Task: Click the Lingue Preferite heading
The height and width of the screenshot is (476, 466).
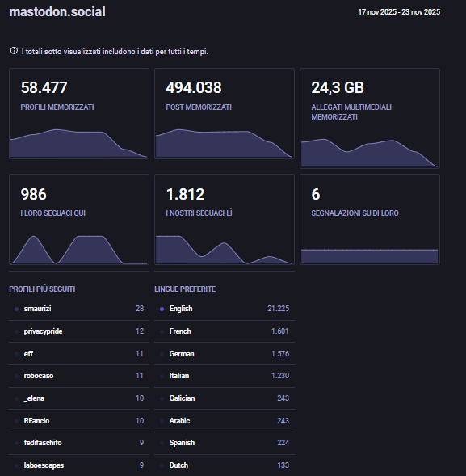Action: (185, 289)
